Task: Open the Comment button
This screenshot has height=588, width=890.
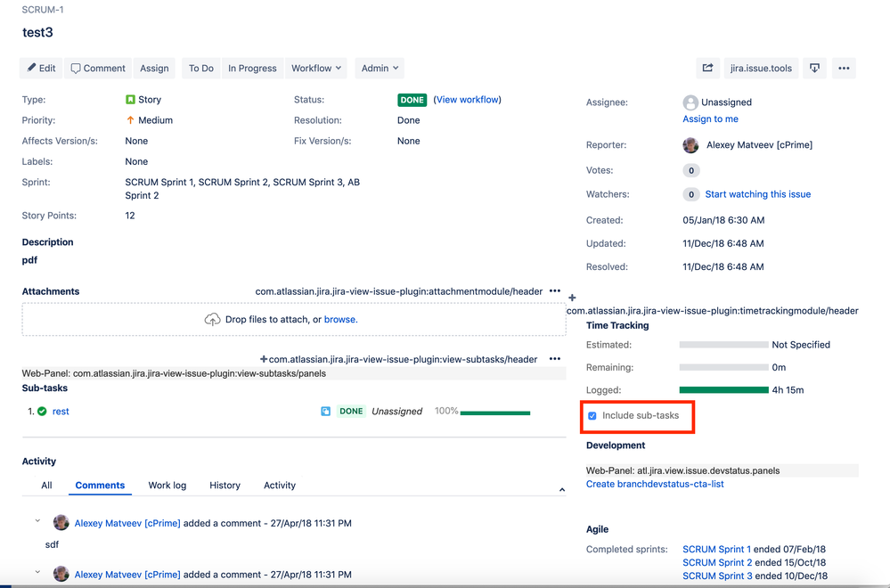Action: point(98,68)
